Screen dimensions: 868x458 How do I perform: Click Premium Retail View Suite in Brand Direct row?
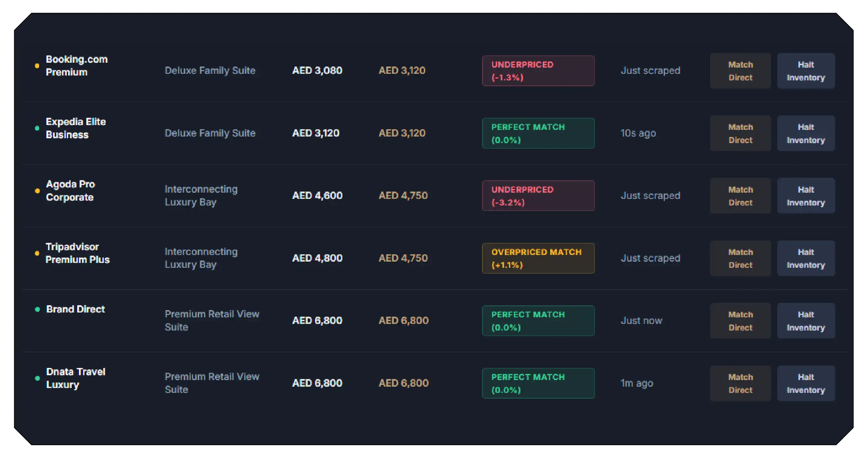click(x=212, y=320)
